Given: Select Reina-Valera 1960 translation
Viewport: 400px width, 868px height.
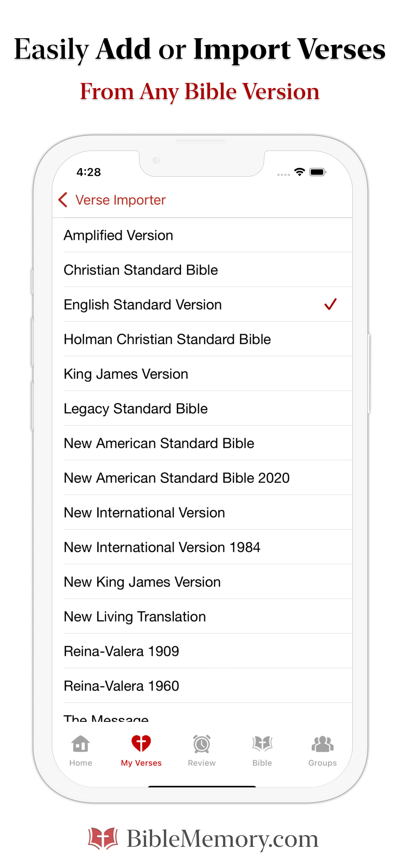Looking at the screenshot, I should (x=122, y=686).
